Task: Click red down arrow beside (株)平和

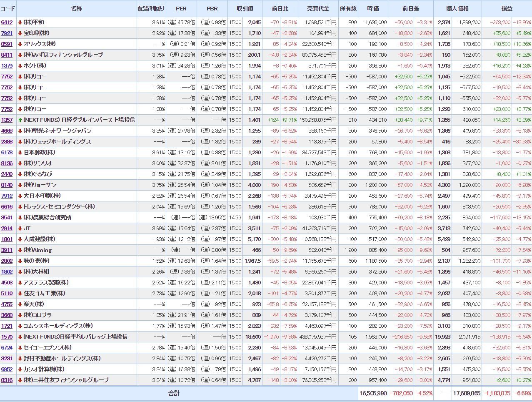Action: coord(20,22)
